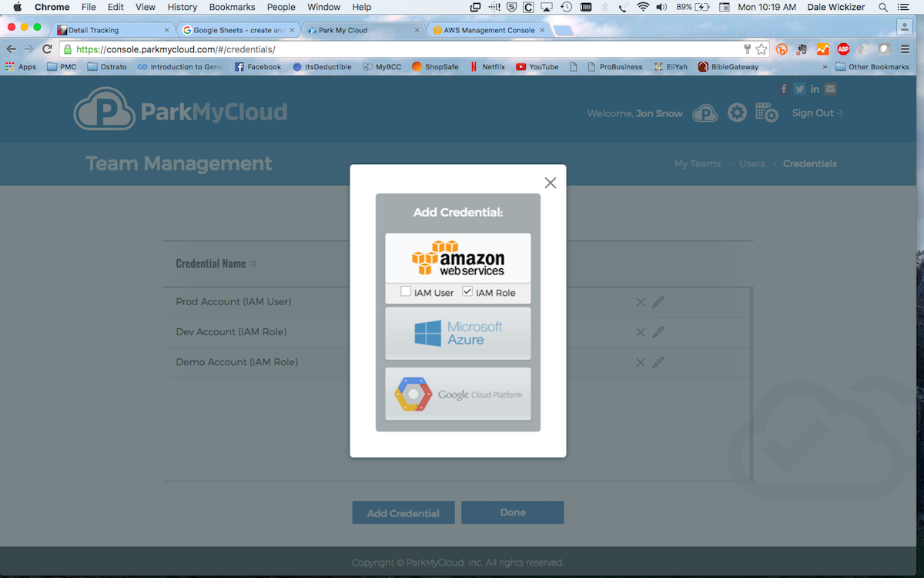Screen dimensions: 924x578
Task: Click the volume icon in menu bar
Action: point(662,7)
